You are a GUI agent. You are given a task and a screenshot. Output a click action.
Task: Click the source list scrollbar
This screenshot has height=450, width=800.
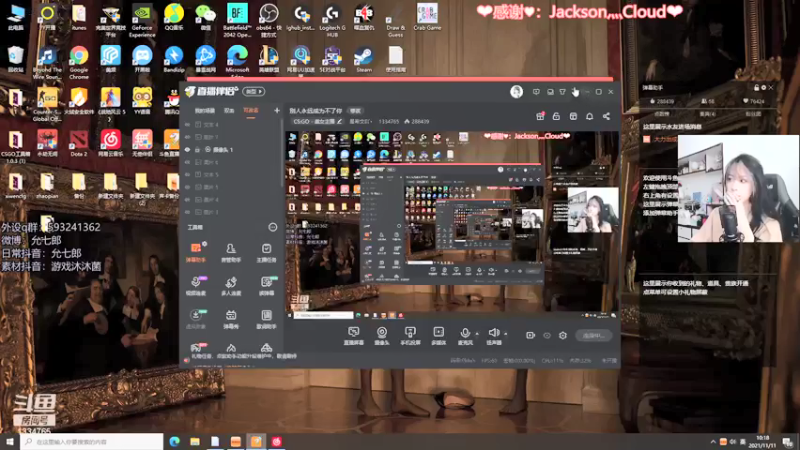point(282,153)
